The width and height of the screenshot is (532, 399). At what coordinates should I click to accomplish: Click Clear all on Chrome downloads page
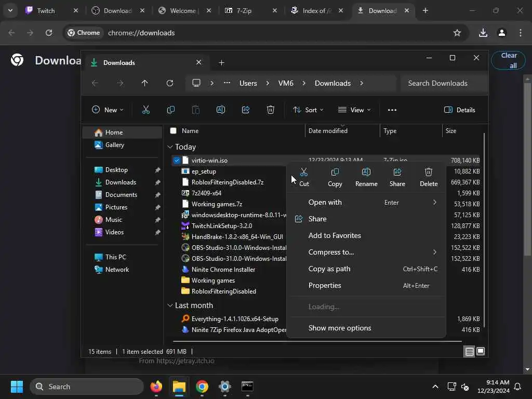[509, 60]
